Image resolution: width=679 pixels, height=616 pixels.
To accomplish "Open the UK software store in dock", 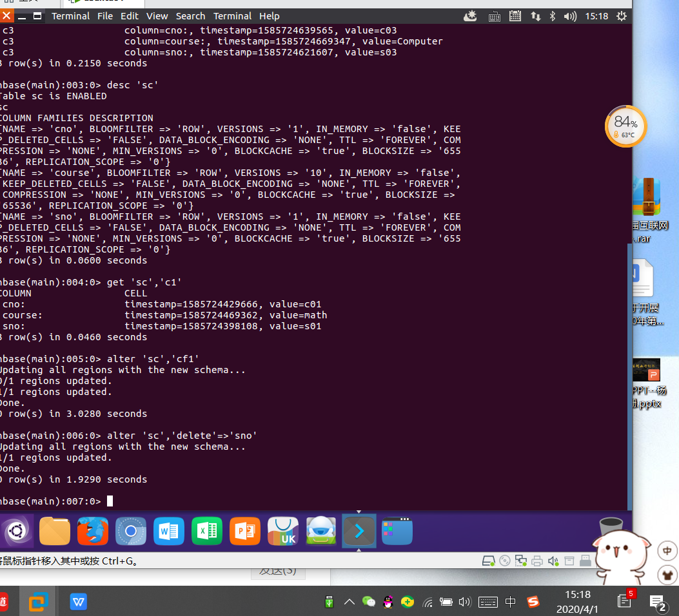I will point(283,531).
